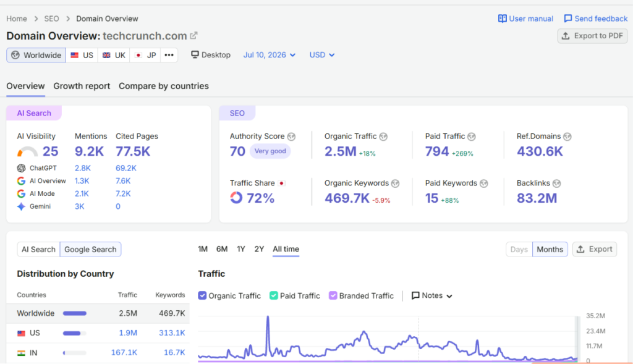Select the 1M time range
633x364 pixels.
[203, 249]
